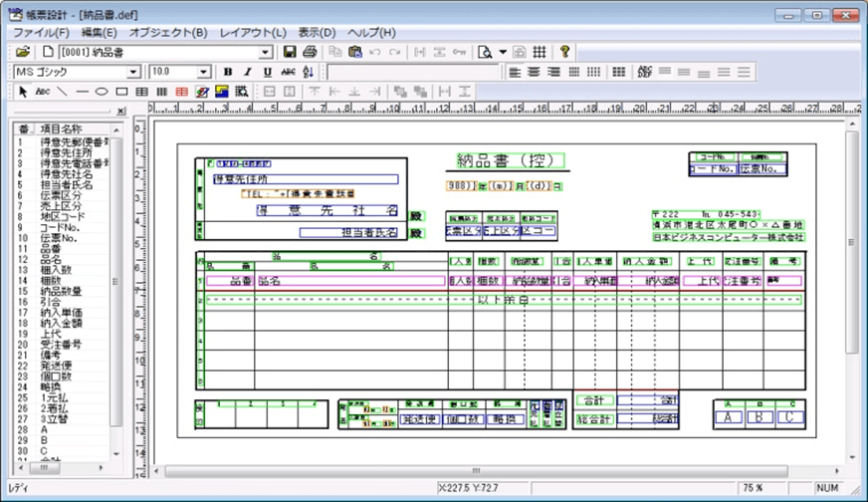Click the 3x3 grid distribute icon
868x502 pixels.
pyautogui.click(x=619, y=72)
